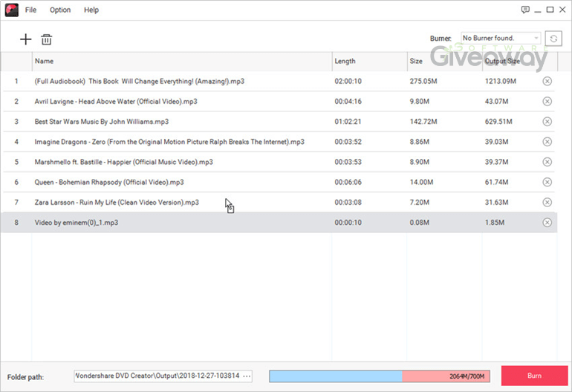Browse folder path with ellipsis button

coord(247,376)
